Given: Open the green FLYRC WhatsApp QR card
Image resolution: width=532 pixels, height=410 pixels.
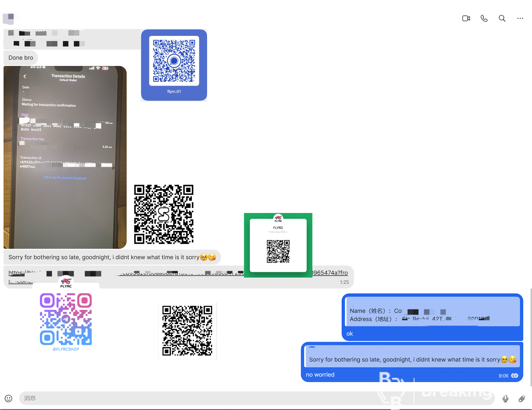Looking at the screenshot, I should click(278, 245).
